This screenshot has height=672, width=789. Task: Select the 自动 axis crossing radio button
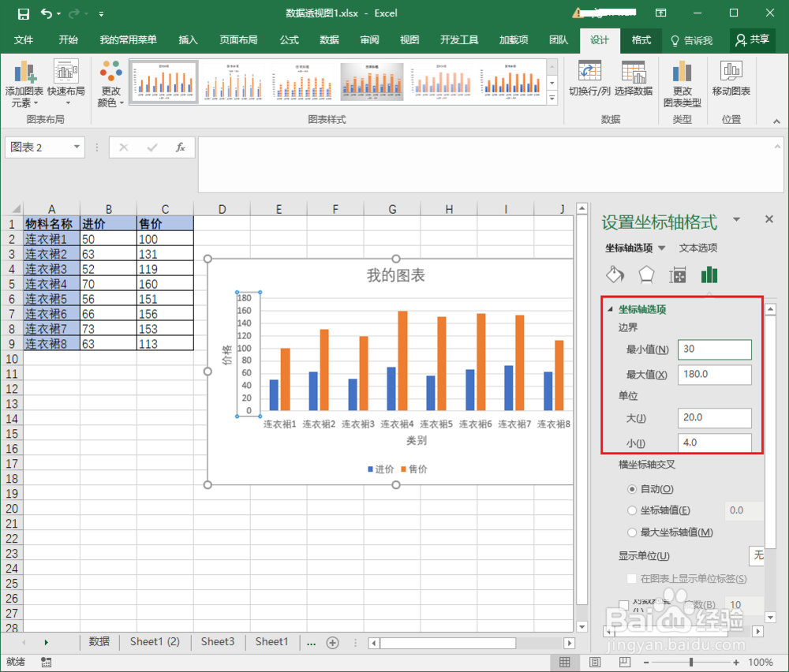point(632,488)
